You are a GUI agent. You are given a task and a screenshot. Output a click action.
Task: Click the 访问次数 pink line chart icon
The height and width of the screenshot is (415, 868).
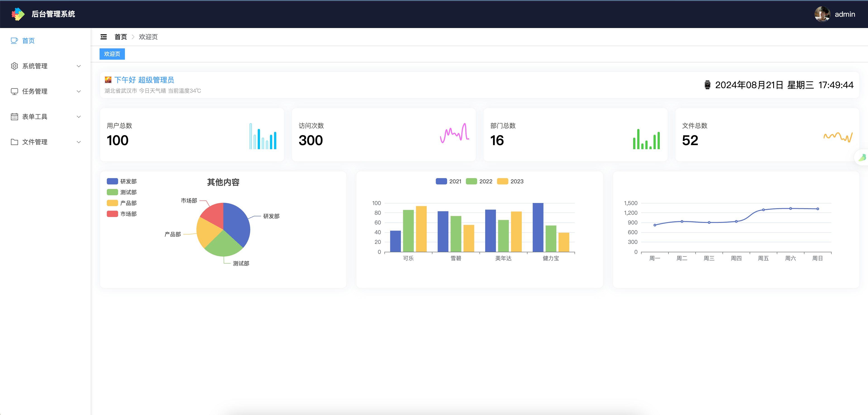coord(454,133)
